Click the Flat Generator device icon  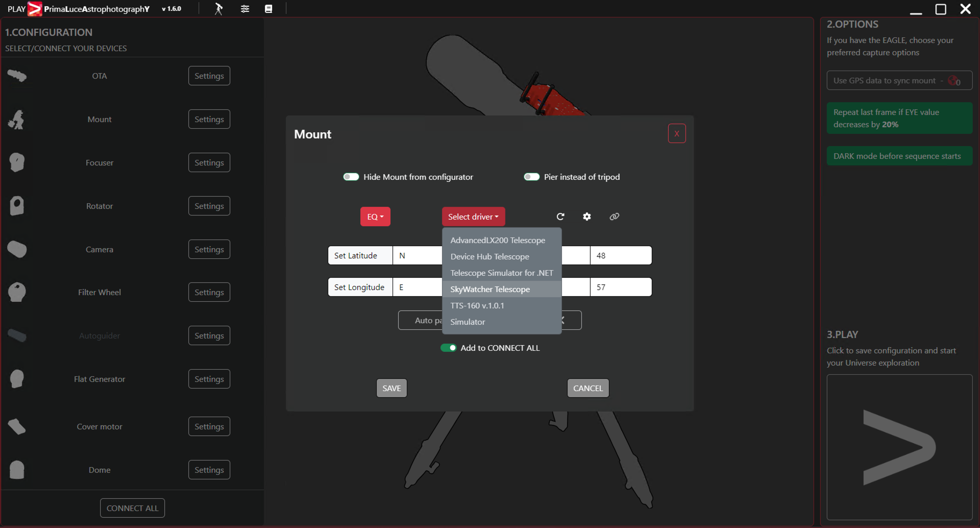(17, 379)
